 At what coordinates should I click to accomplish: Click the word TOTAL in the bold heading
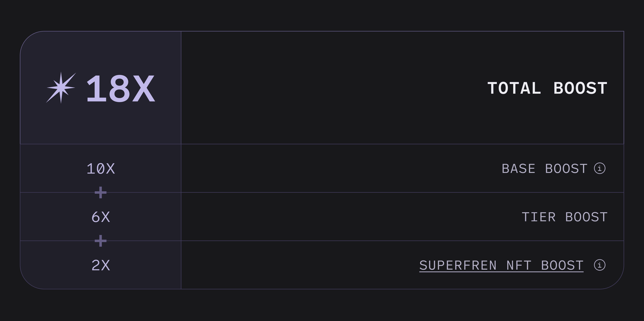(x=514, y=88)
